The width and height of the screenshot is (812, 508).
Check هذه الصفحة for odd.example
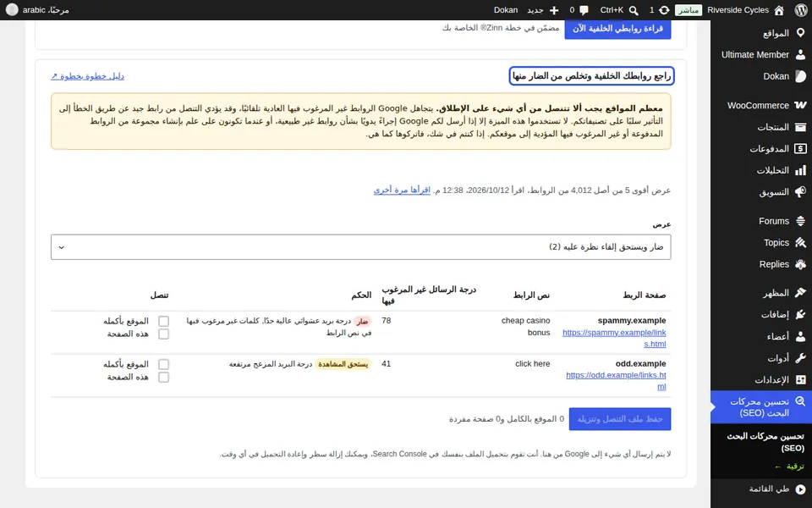(x=163, y=378)
